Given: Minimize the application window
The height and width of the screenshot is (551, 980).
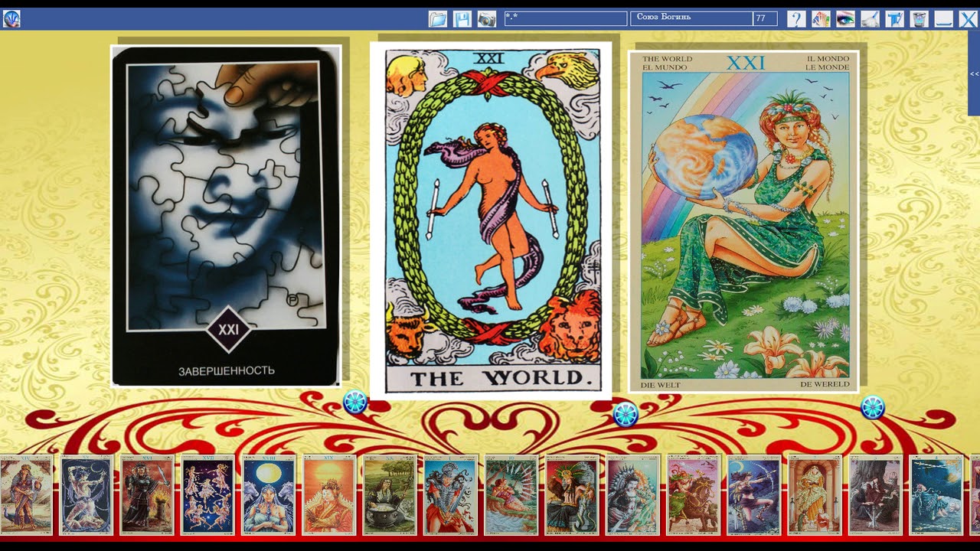Looking at the screenshot, I should tap(943, 19).
